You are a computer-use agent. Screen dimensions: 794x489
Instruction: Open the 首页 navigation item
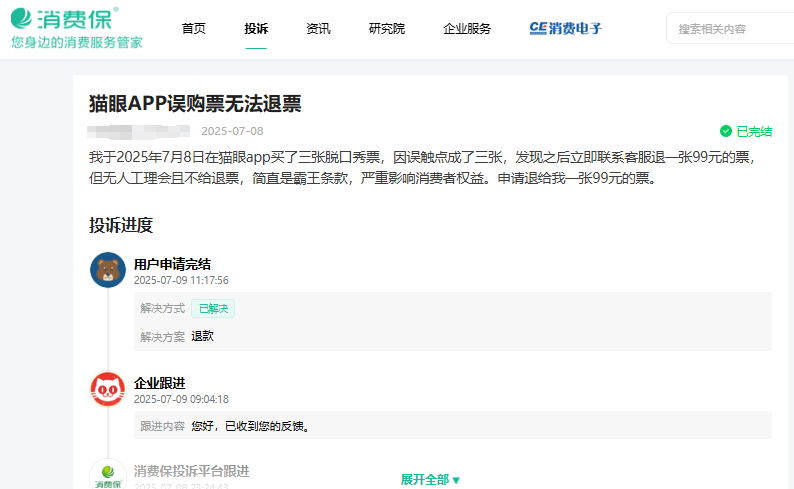click(x=193, y=29)
